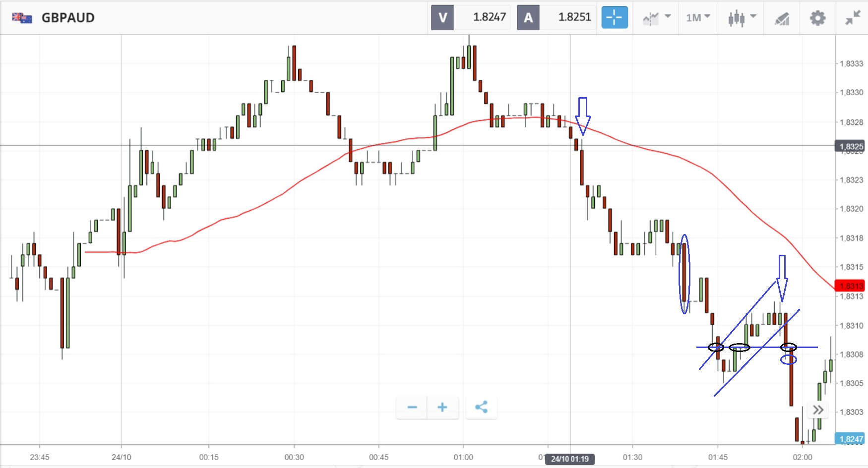The image size is (868, 468).
Task: Click the blue 1.8247 current price tag
Action: 851,439
